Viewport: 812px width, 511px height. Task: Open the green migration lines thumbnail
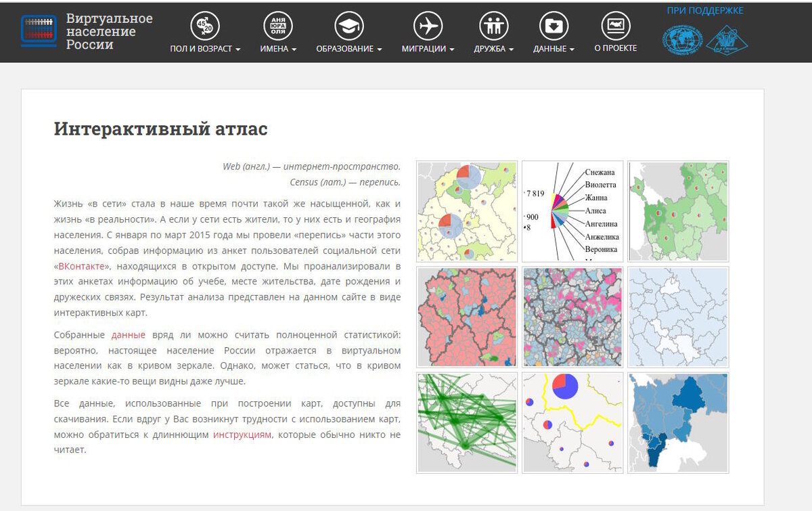[x=467, y=422]
